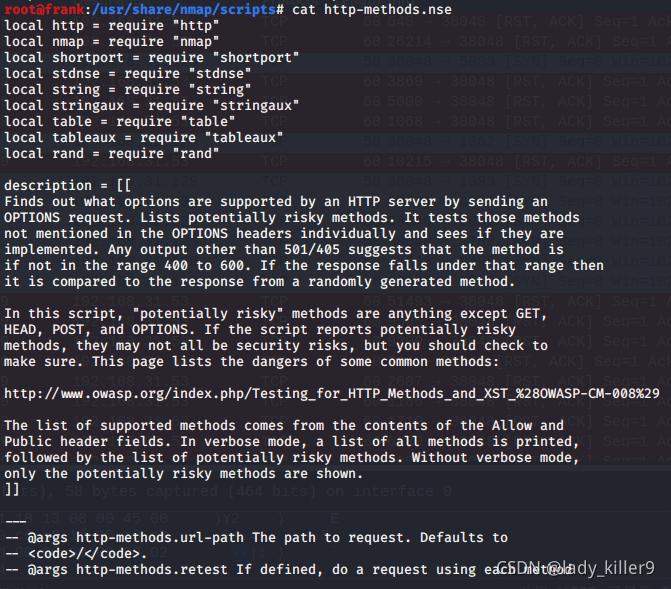The height and width of the screenshot is (589, 671).
Task: Click the line starting 'Finds out what options'
Action: point(276,202)
